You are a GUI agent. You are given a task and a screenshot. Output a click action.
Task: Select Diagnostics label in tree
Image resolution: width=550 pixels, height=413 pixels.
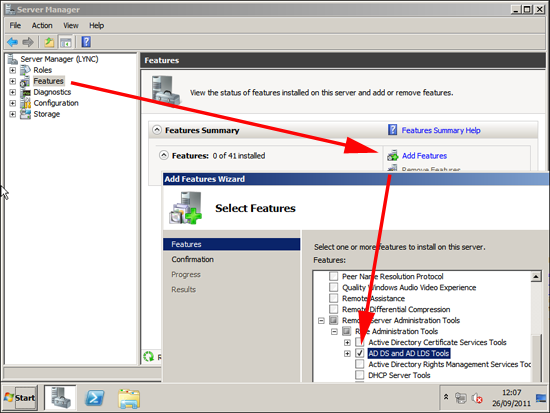coord(52,92)
